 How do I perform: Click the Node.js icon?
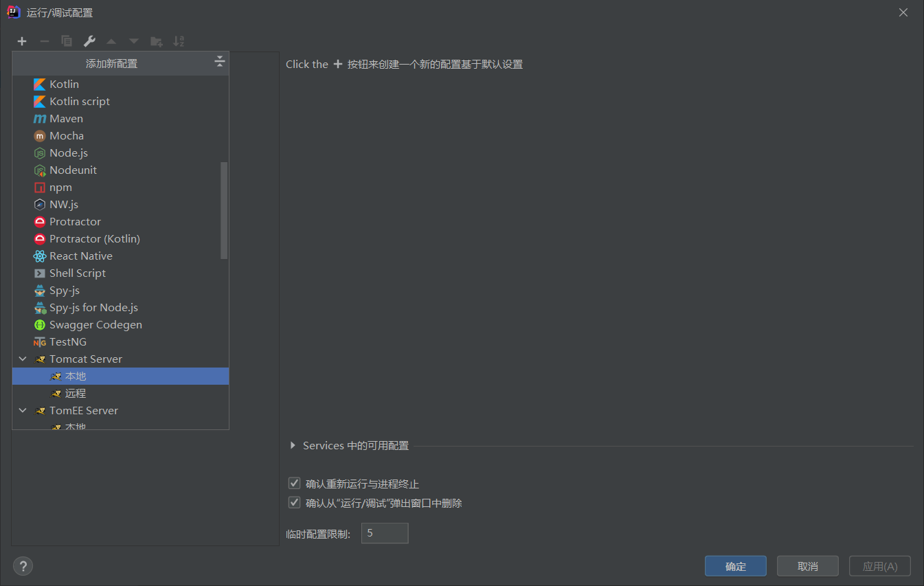(40, 153)
